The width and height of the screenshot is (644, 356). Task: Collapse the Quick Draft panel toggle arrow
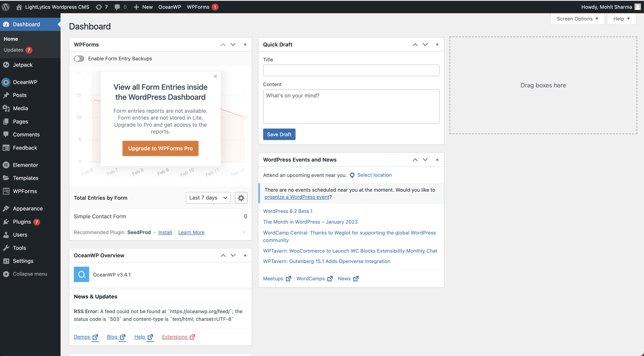(437, 44)
